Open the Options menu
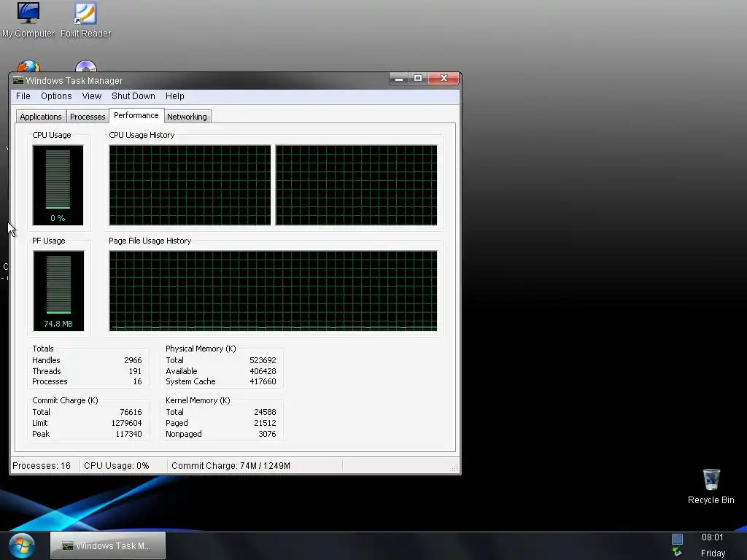The height and width of the screenshot is (560, 747). click(x=56, y=96)
